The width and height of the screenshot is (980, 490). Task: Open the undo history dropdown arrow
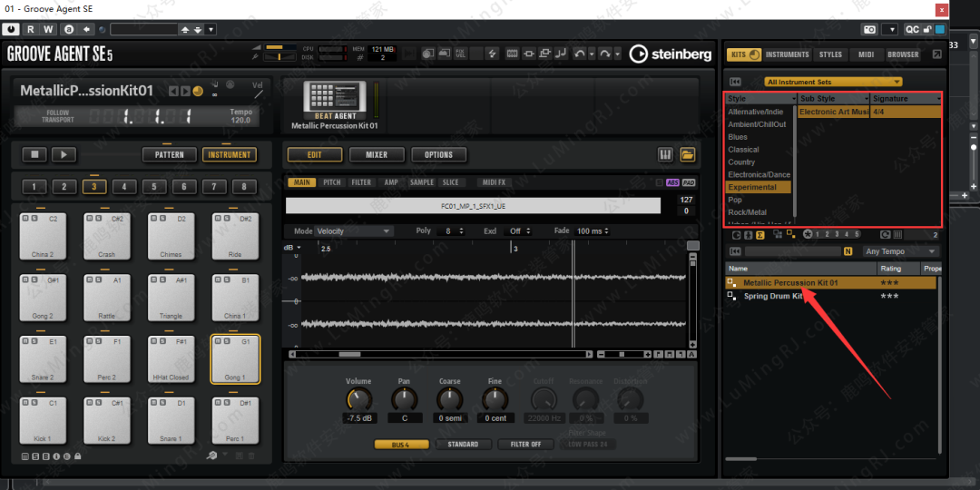(x=592, y=54)
